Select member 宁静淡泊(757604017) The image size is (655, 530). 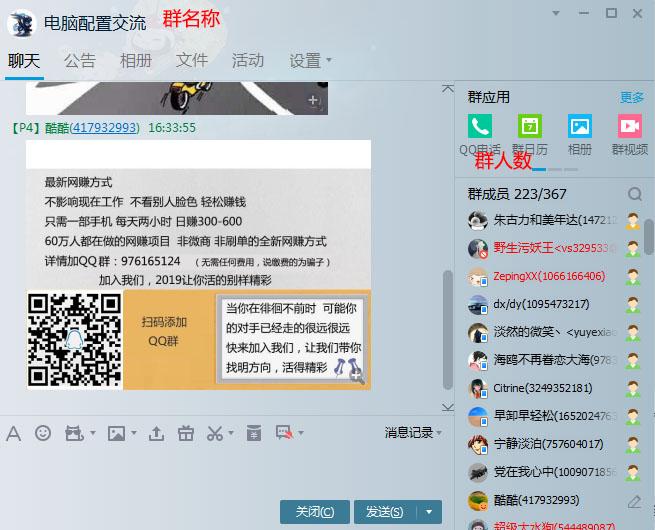click(554, 444)
